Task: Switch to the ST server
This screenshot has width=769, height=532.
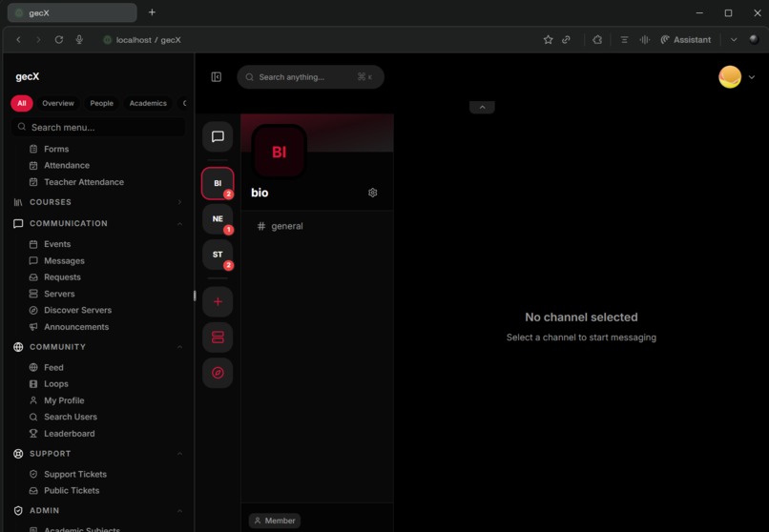Action: tap(218, 255)
